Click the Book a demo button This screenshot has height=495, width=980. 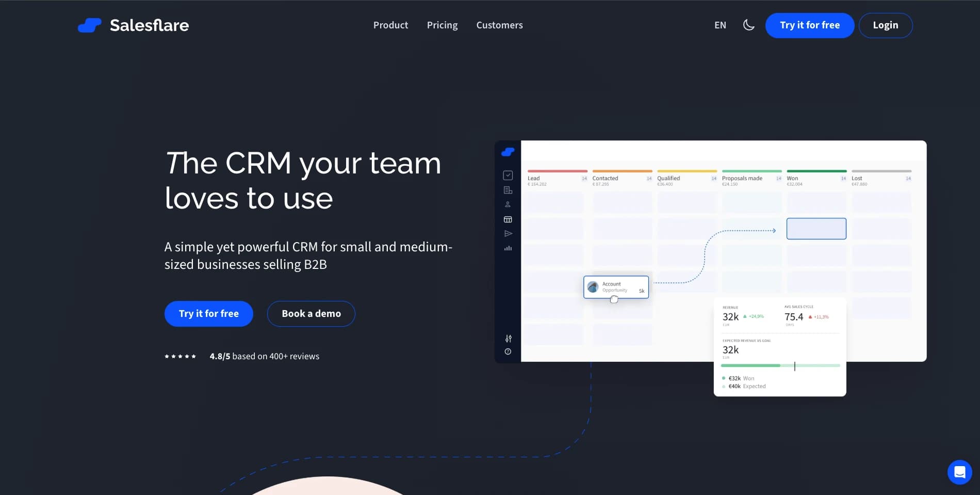(x=311, y=313)
